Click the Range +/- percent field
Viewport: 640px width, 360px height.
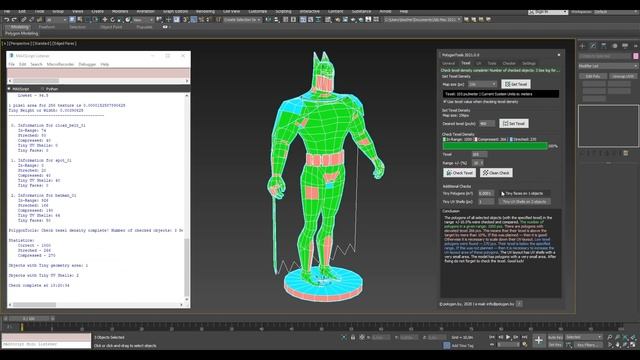tap(478, 163)
